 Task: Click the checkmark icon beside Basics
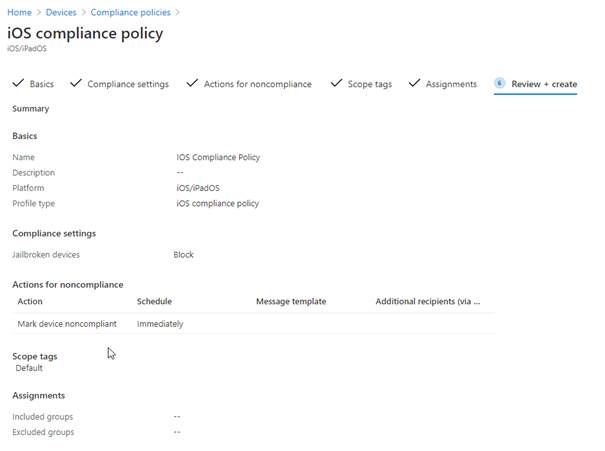(18, 83)
